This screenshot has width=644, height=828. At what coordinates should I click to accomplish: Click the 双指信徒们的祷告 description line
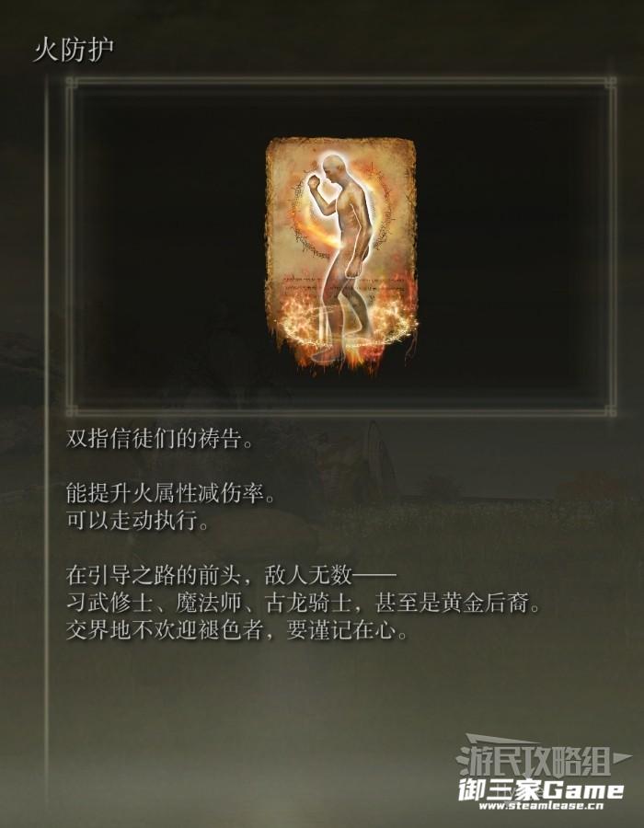159,438
